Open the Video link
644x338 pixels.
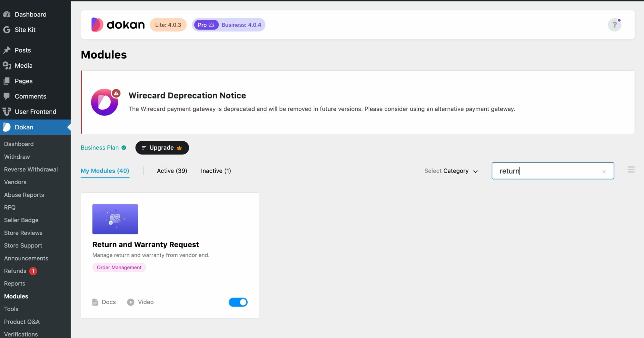coord(141,302)
